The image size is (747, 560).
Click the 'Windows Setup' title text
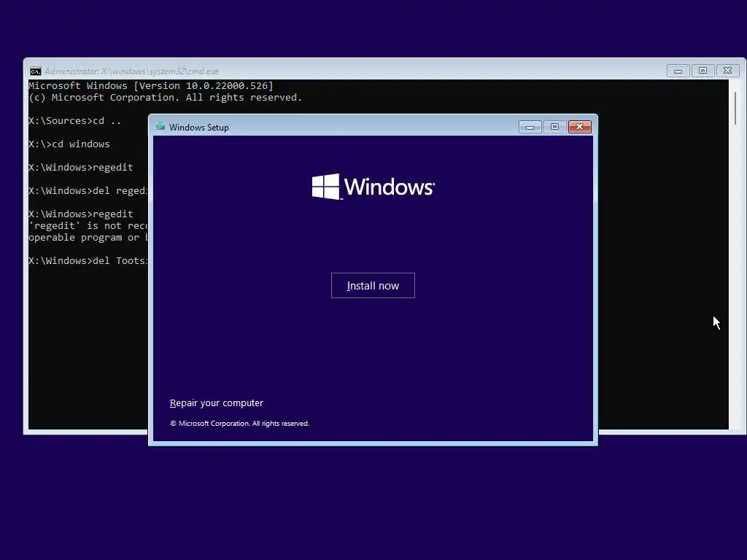point(199,127)
